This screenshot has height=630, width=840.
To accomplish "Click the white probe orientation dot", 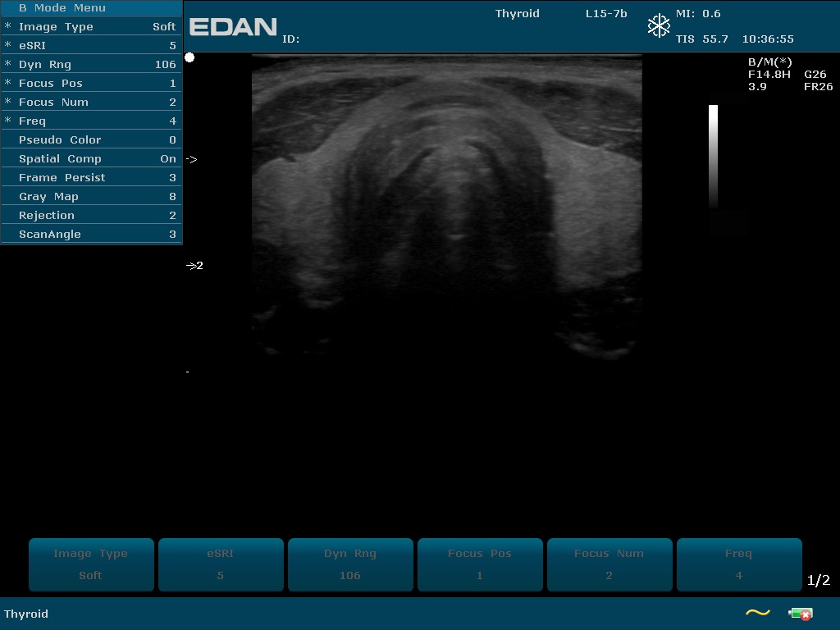I will point(189,57).
